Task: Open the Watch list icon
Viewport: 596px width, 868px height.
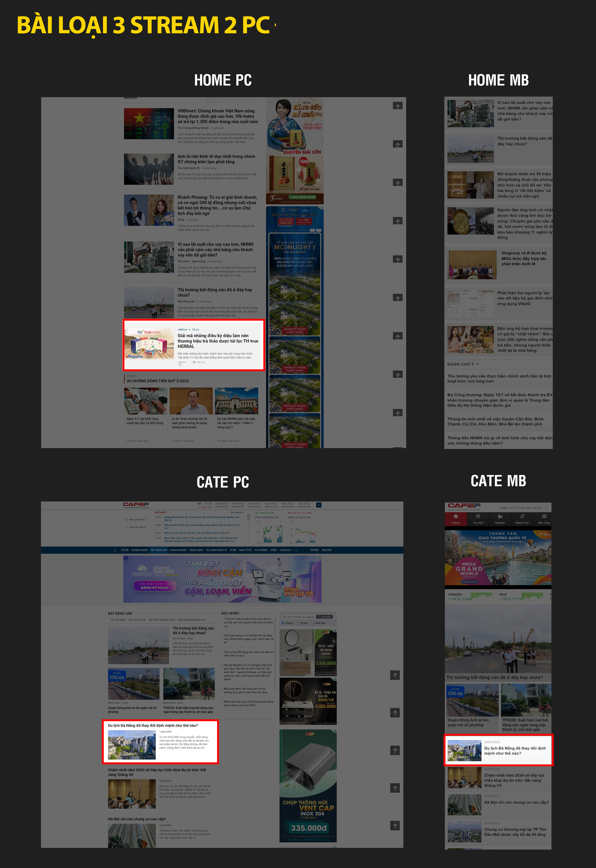Action: tap(522, 517)
